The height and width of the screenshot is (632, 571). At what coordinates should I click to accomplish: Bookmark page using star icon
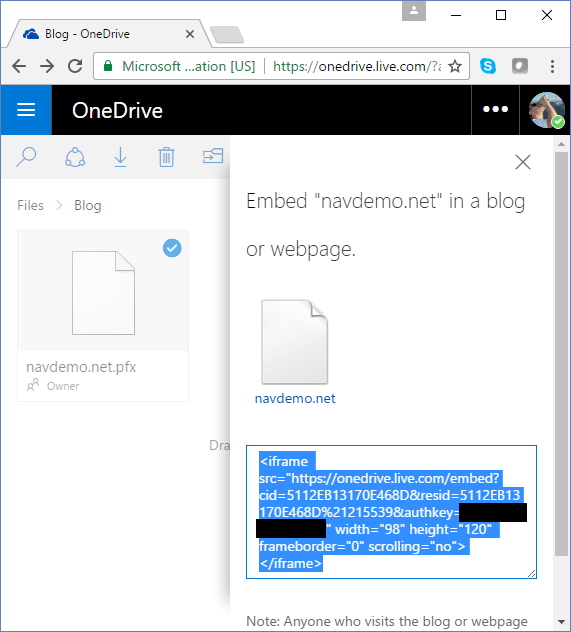point(455,66)
